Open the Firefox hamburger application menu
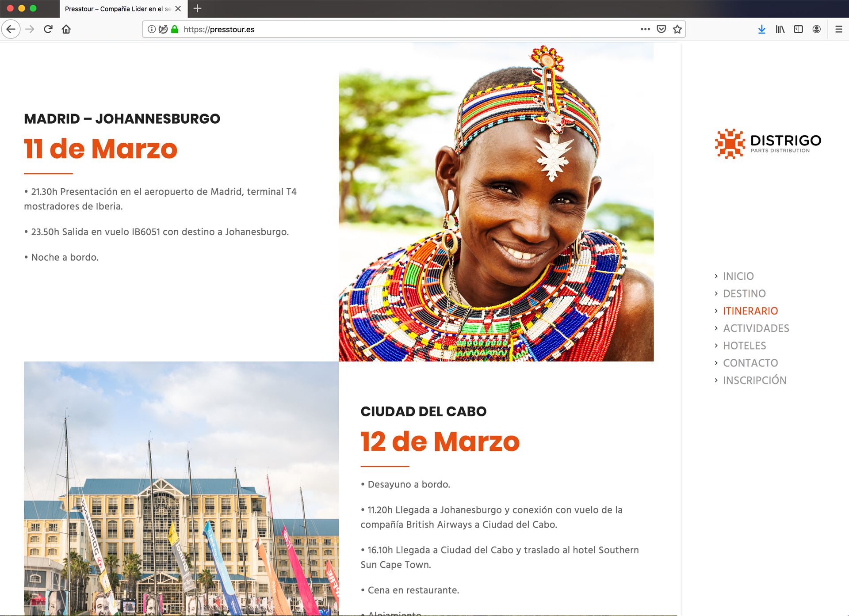 coord(838,29)
